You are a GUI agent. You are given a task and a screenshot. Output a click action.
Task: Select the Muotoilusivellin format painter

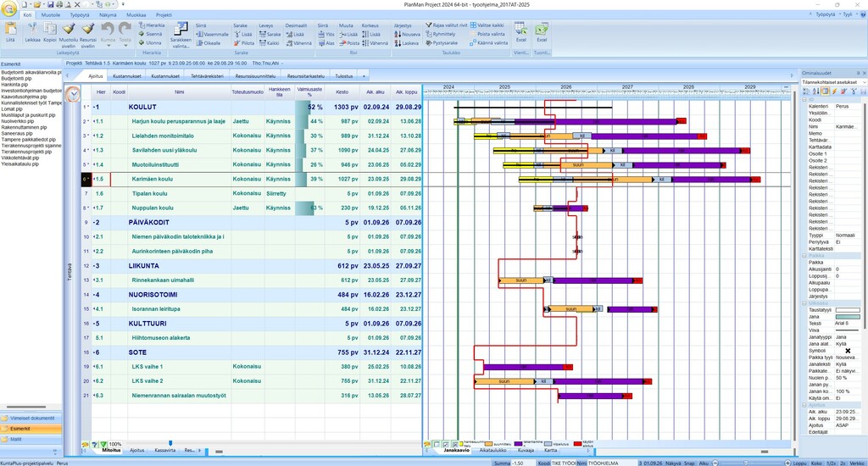pos(69,31)
